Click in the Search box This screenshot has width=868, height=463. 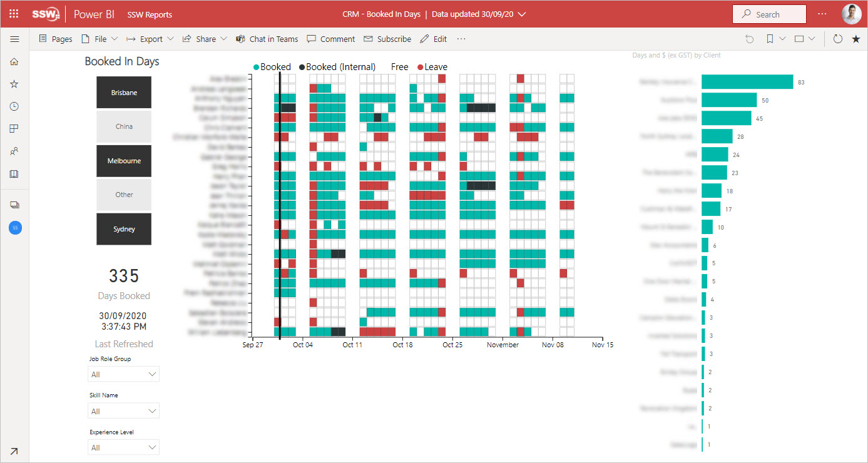pyautogui.click(x=769, y=14)
